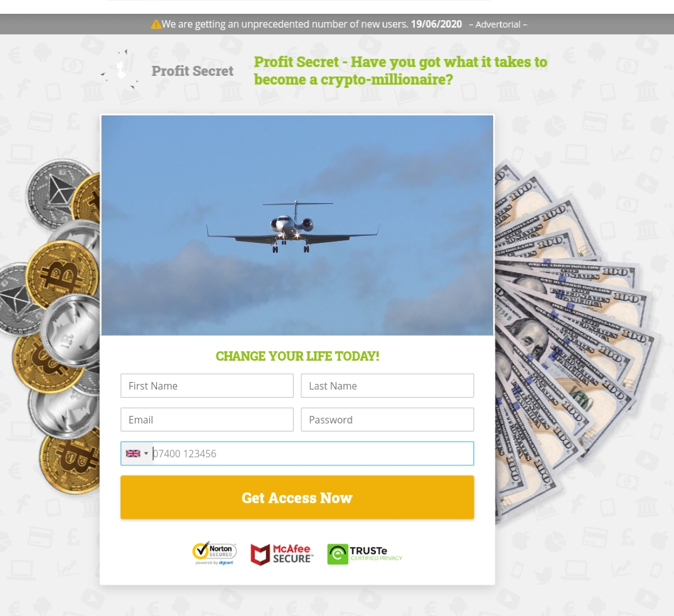Click the airplane photo

pyautogui.click(x=297, y=225)
